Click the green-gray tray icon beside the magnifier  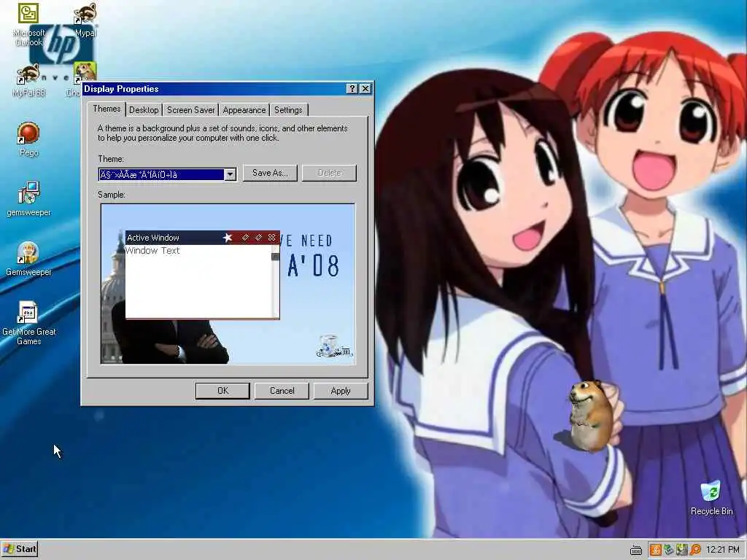click(682, 550)
